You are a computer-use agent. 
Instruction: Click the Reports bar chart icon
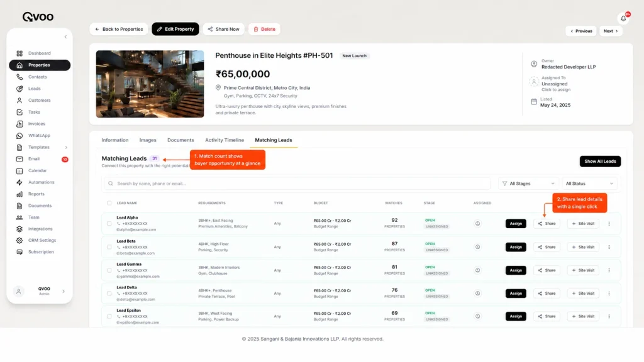point(19,194)
